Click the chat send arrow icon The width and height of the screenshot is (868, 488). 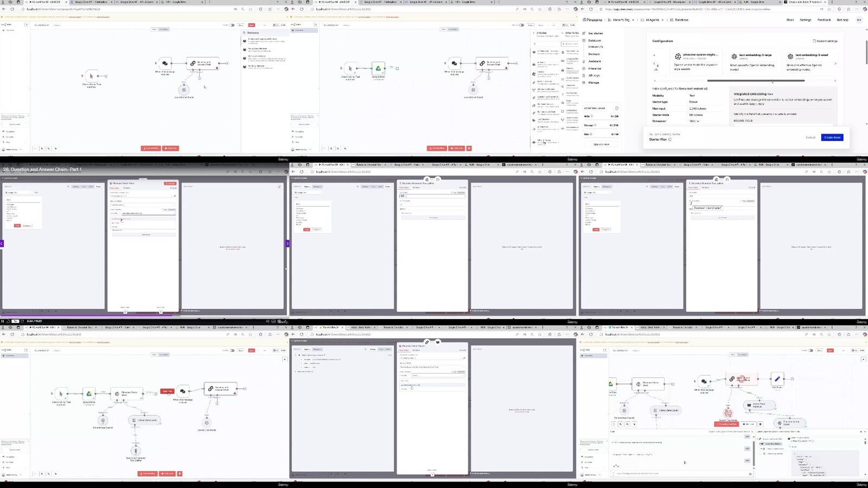[751, 474]
